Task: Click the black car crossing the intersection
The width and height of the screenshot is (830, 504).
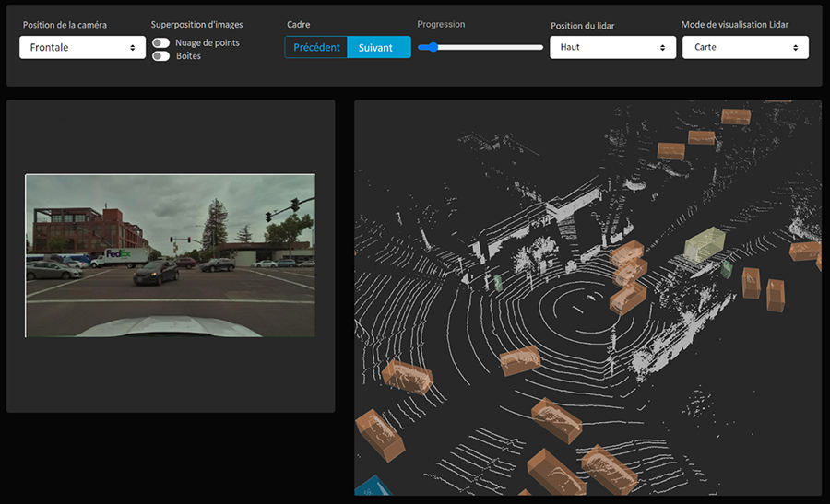Action: (x=157, y=272)
